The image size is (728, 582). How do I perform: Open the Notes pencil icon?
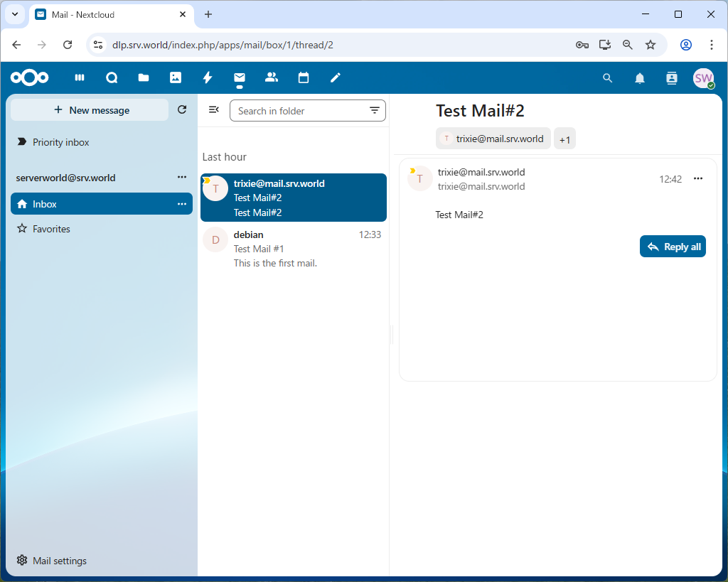click(336, 78)
